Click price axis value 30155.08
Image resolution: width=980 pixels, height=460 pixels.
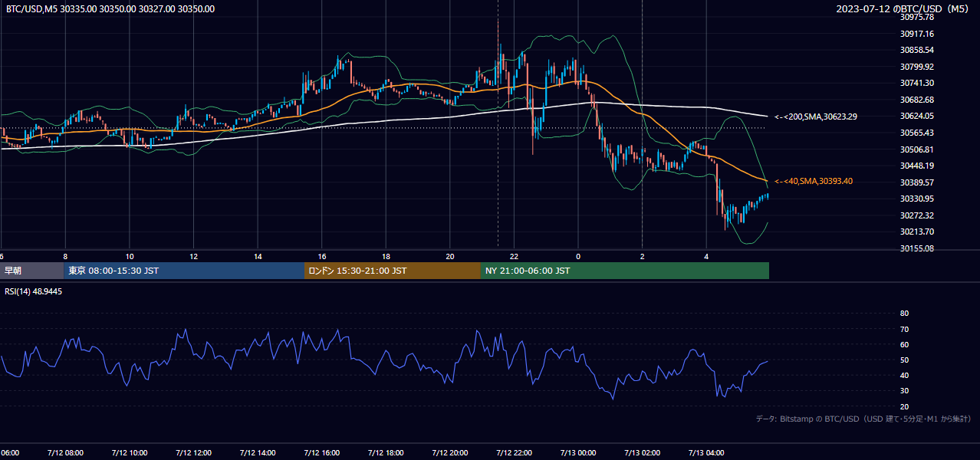917,248
